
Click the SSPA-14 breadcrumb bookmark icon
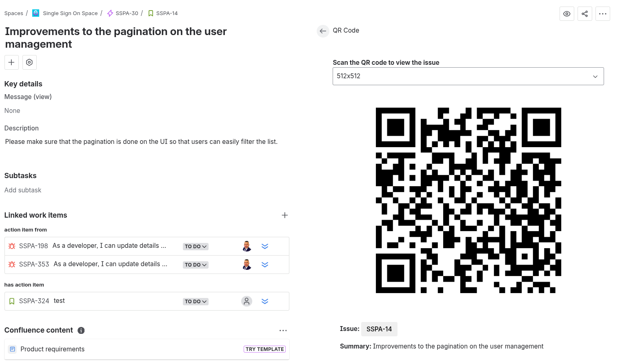pyautogui.click(x=151, y=13)
